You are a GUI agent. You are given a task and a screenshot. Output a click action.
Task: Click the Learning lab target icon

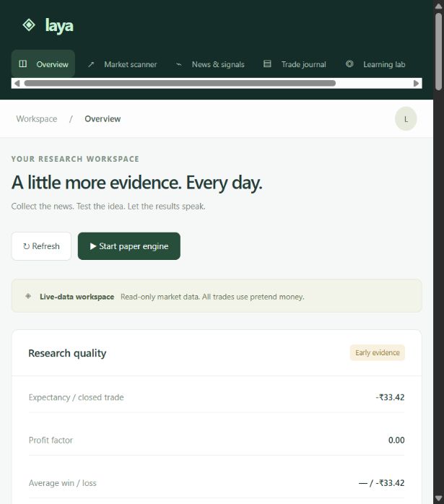point(349,64)
